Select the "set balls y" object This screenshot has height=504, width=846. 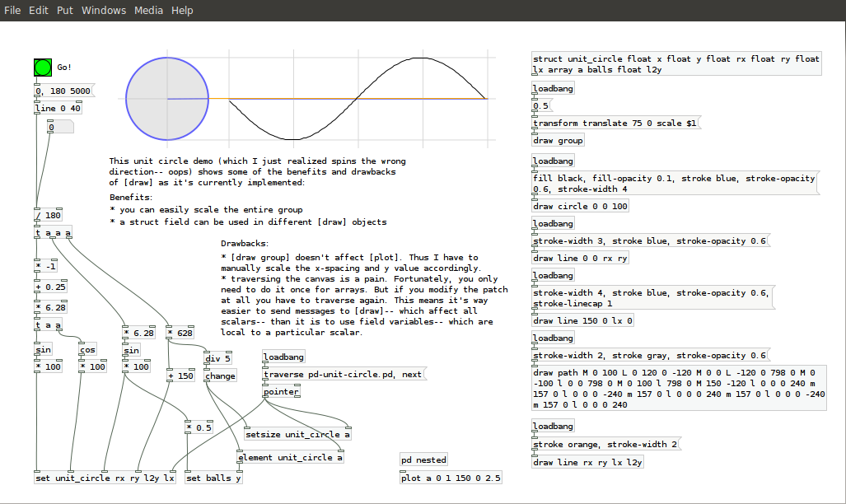(214, 478)
